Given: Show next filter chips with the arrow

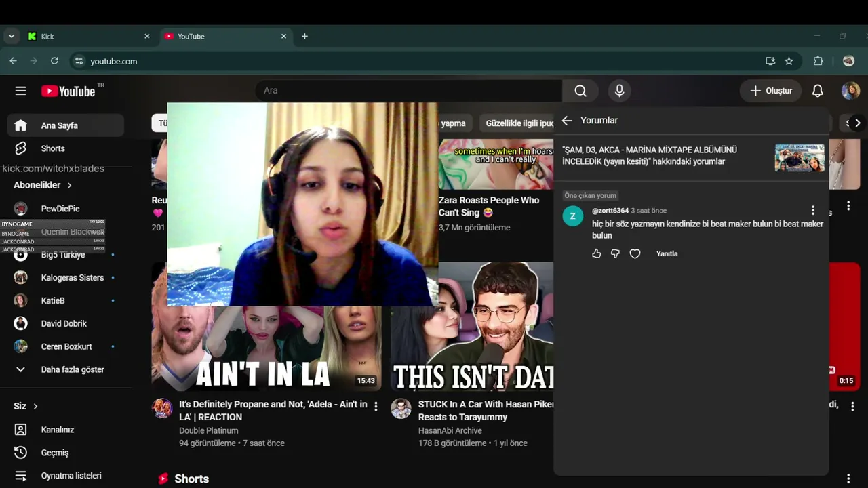Looking at the screenshot, I should (x=857, y=123).
